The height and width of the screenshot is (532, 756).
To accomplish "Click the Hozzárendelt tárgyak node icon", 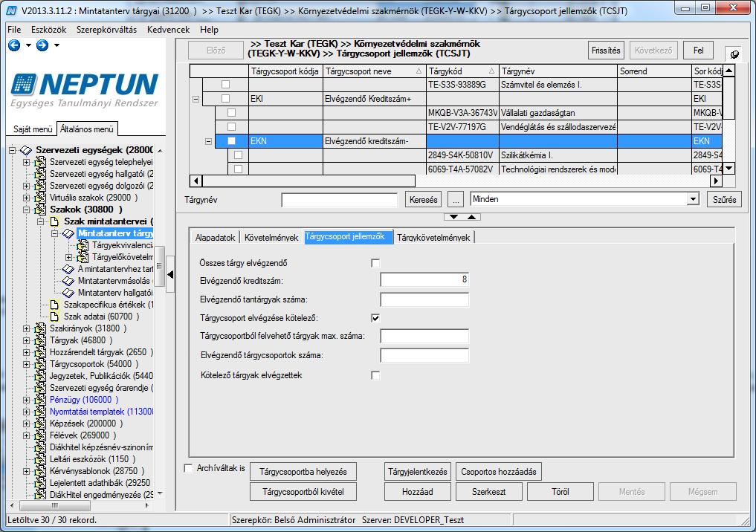I will coord(40,352).
